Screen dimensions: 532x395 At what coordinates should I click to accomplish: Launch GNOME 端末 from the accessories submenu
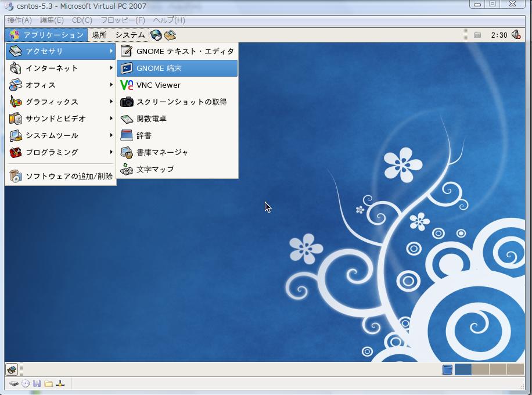[177, 68]
